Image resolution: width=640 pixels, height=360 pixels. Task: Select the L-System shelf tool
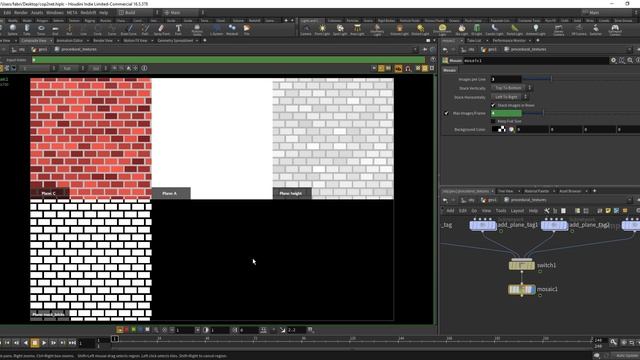point(216,29)
